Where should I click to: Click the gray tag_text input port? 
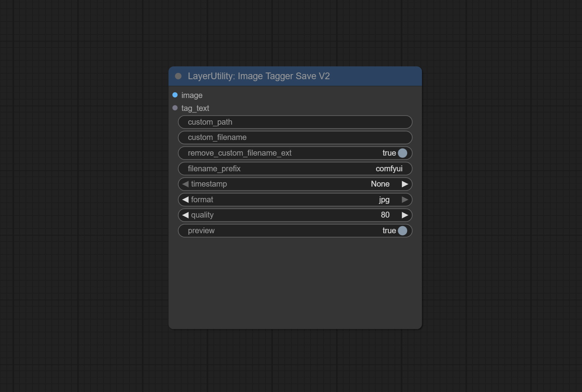point(175,108)
